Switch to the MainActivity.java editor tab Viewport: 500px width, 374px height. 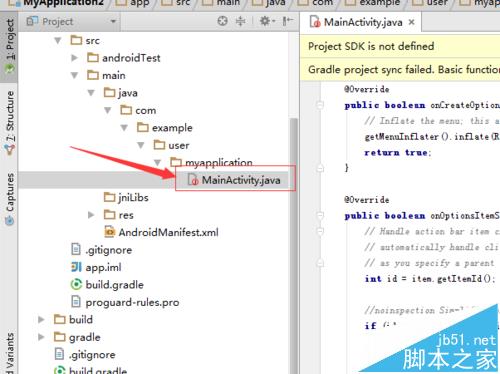tap(362, 22)
